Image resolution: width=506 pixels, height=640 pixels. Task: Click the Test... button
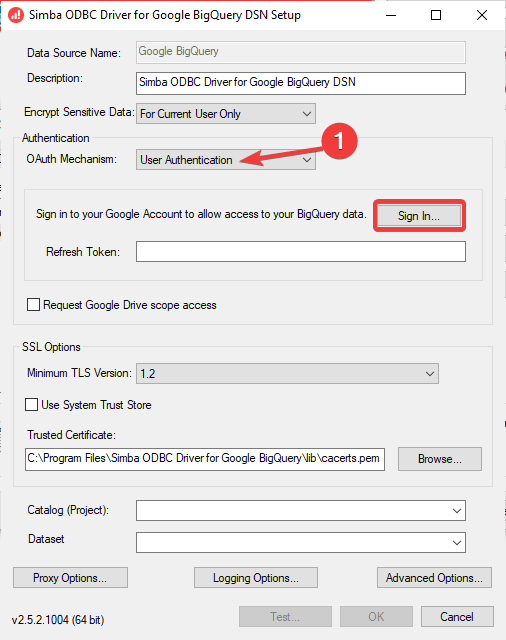tap(285, 616)
